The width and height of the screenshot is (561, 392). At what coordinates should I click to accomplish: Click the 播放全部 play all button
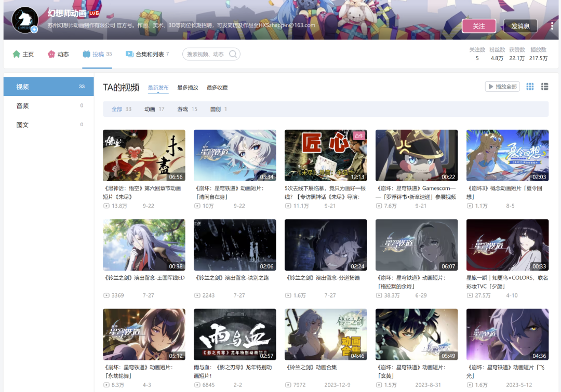tap(502, 87)
